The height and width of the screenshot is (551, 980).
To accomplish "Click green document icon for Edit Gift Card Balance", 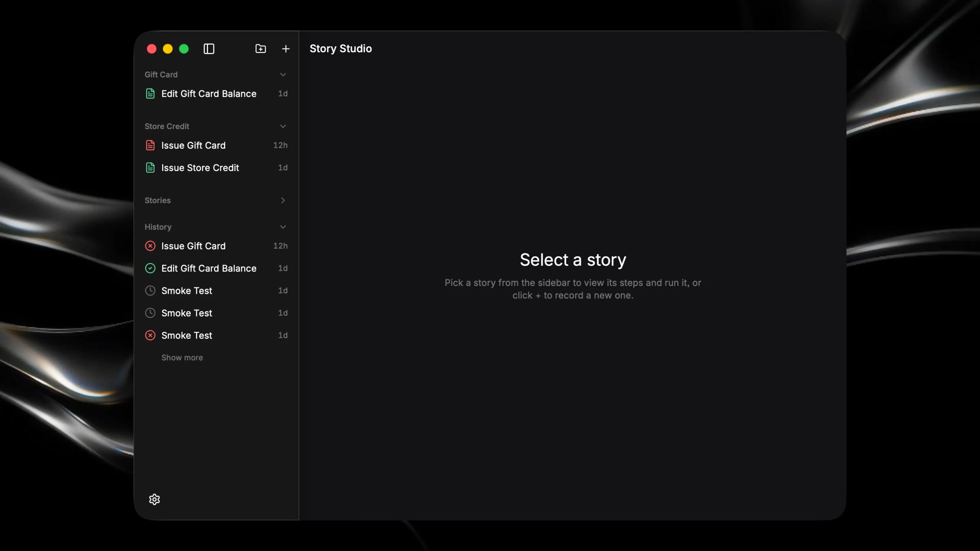I will click(150, 94).
